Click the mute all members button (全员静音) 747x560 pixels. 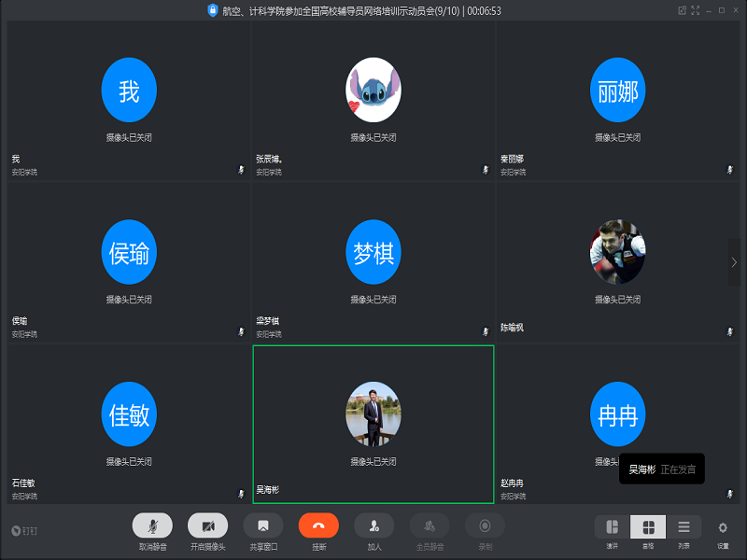430,525
